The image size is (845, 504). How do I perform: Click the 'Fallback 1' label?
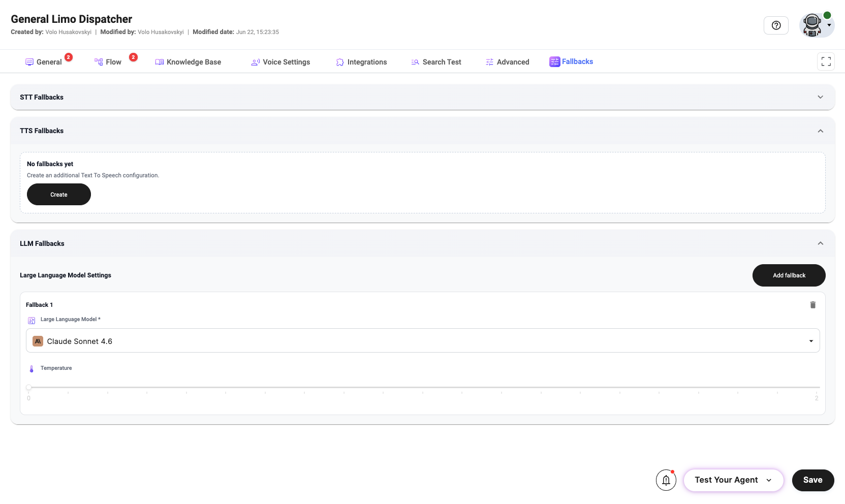click(x=39, y=305)
